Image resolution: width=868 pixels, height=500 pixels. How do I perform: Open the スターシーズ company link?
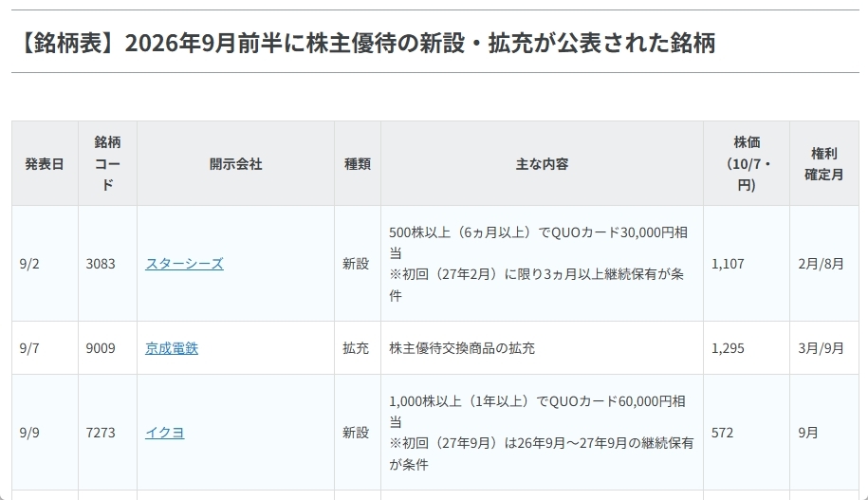pyautogui.click(x=184, y=264)
